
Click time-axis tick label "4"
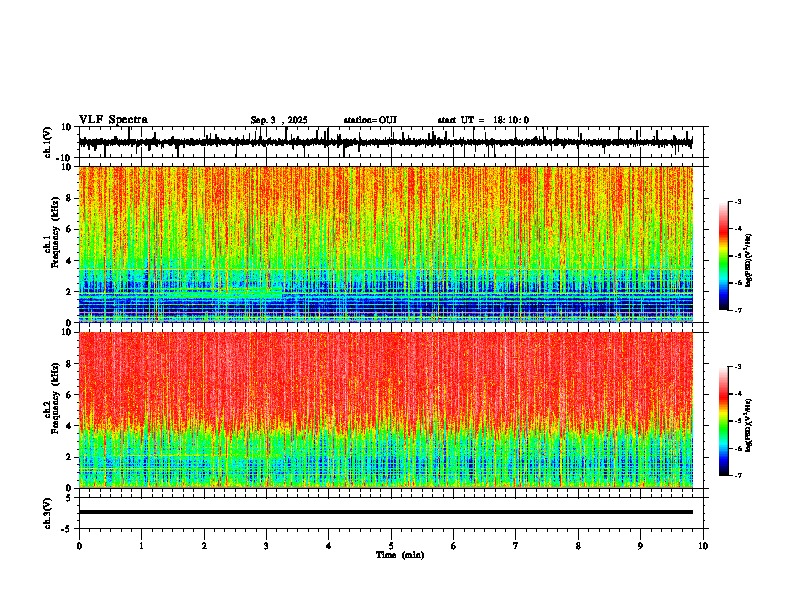point(329,546)
